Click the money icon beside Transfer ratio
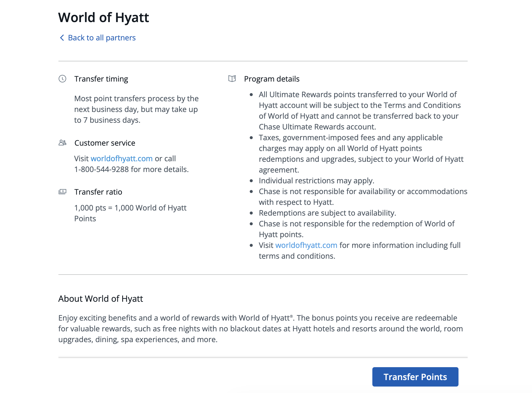This screenshot has height=393, width=532. point(62,192)
